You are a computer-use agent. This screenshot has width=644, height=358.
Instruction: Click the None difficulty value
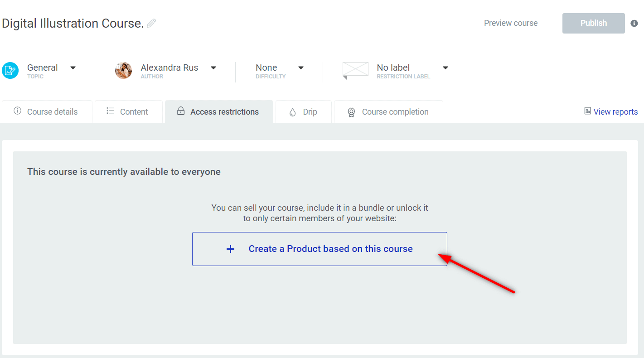pos(266,68)
